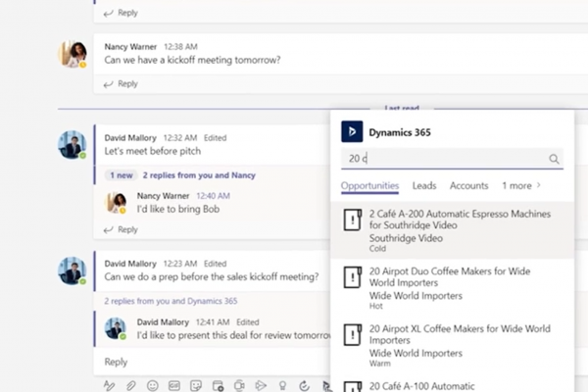Click 'Can we have a kickoff meeting tomorrow?'

pos(192,60)
